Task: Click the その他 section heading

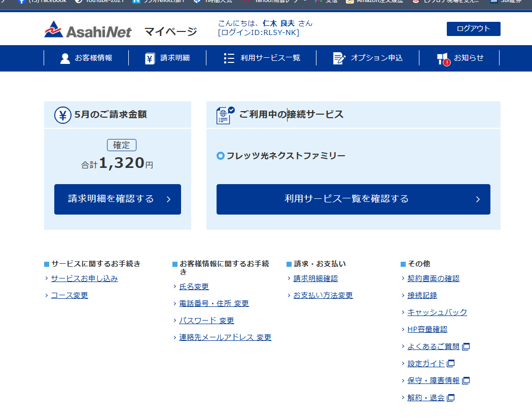Action: pos(419,264)
